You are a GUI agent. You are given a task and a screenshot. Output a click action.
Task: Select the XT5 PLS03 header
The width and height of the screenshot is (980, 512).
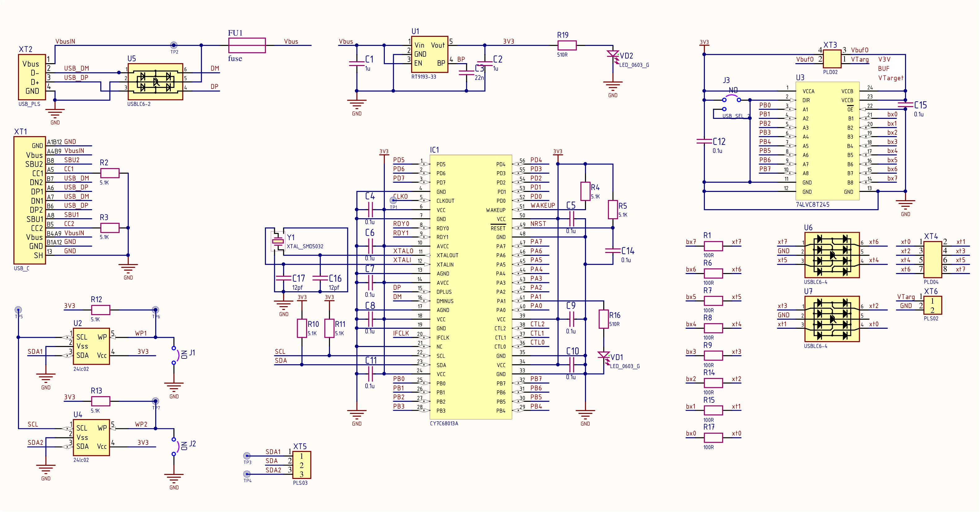(x=302, y=465)
